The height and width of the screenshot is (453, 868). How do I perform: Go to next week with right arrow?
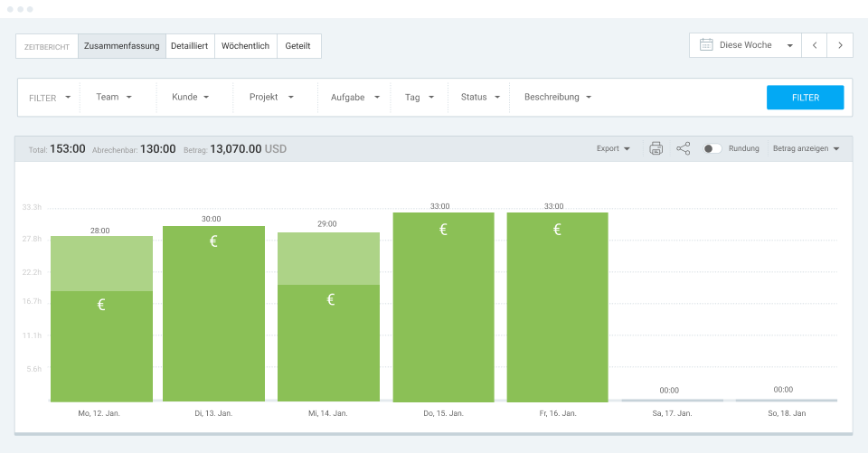point(840,45)
